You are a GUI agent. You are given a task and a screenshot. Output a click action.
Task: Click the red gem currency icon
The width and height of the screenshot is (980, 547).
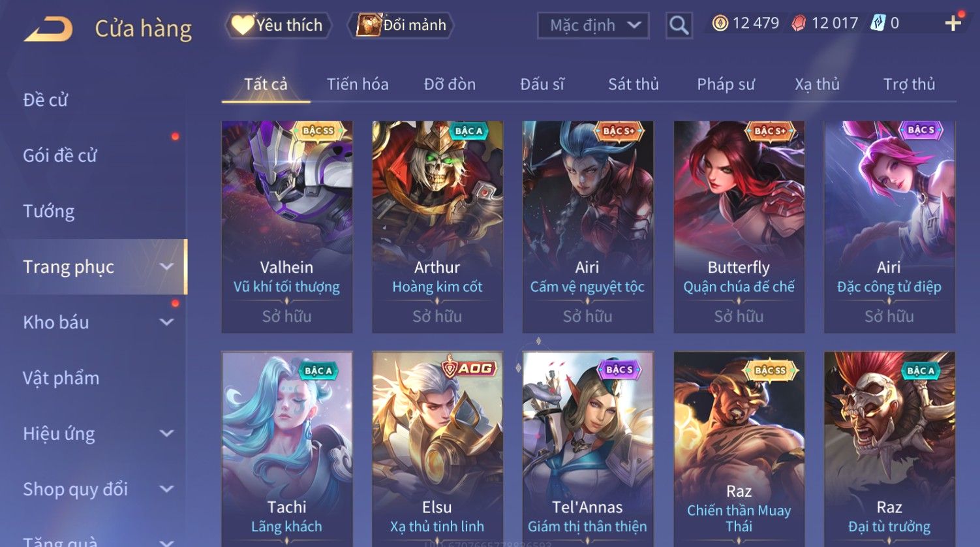[799, 23]
